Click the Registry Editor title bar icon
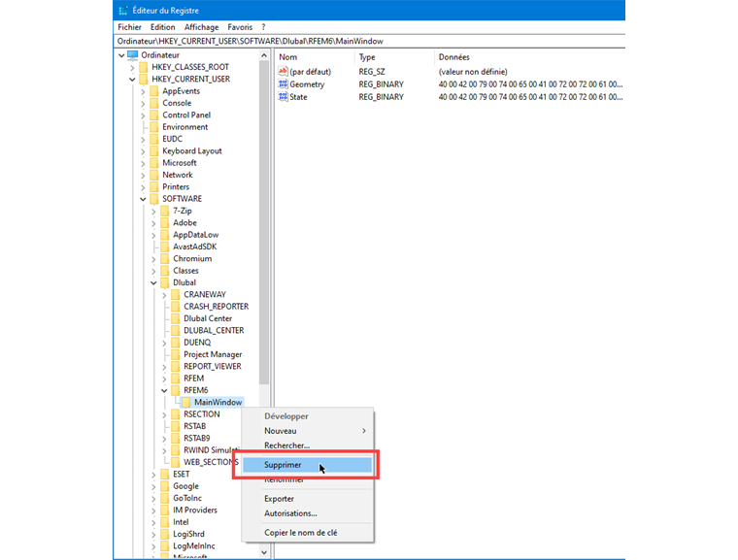The image size is (738, 560). 123,11
